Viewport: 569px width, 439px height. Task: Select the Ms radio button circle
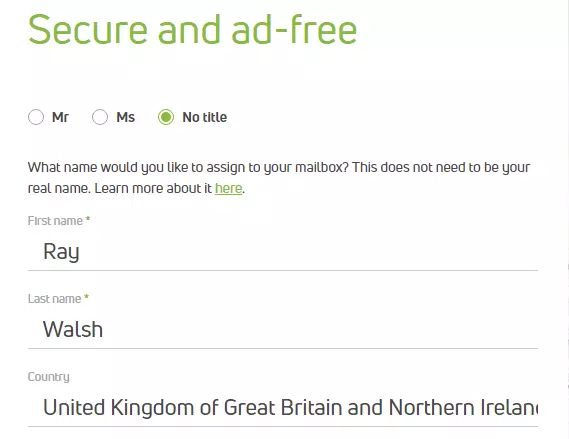click(x=100, y=117)
